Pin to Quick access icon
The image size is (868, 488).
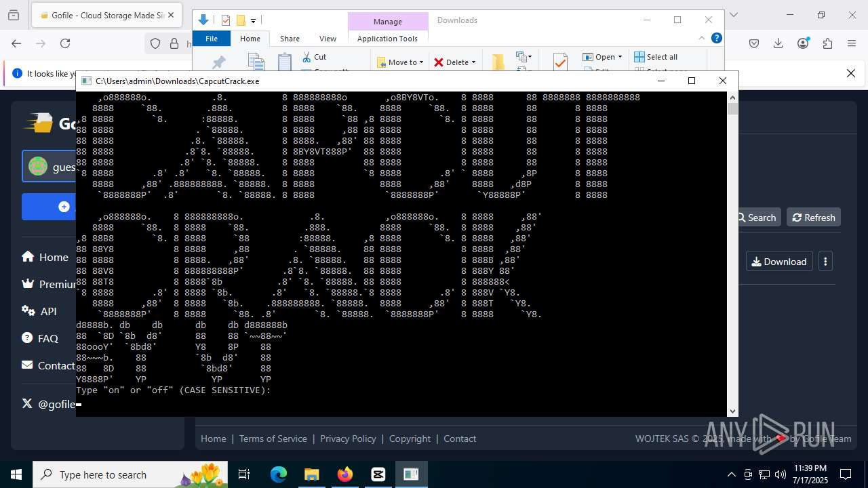[x=218, y=62]
